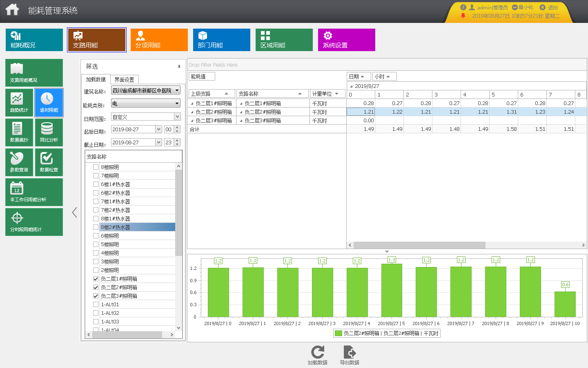The height and width of the screenshot is (368, 588).
Task: Open the 分时段用能统计 crosshair icon
Action: pyautogui.click(x=17, y=218)
